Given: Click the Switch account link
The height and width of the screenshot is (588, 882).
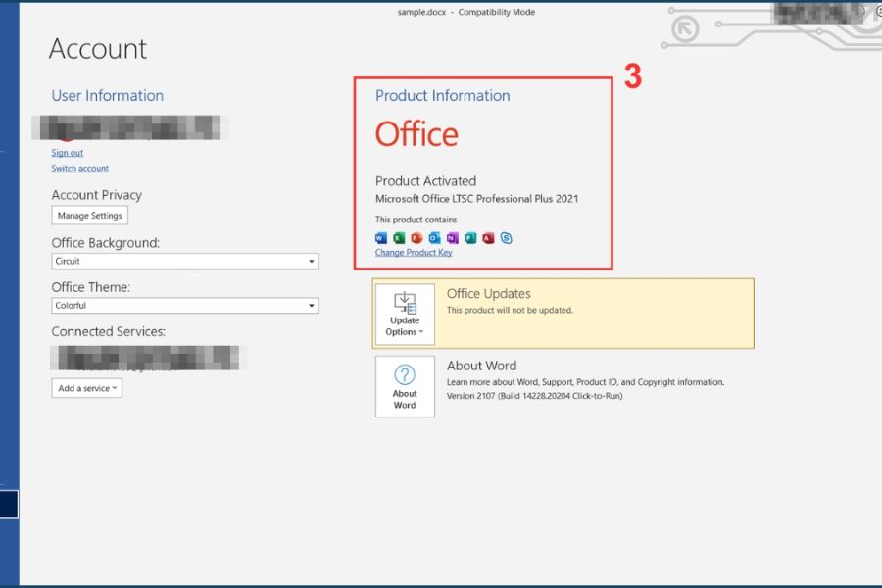Looking at the screenshot, I should [x=80, y=169].
